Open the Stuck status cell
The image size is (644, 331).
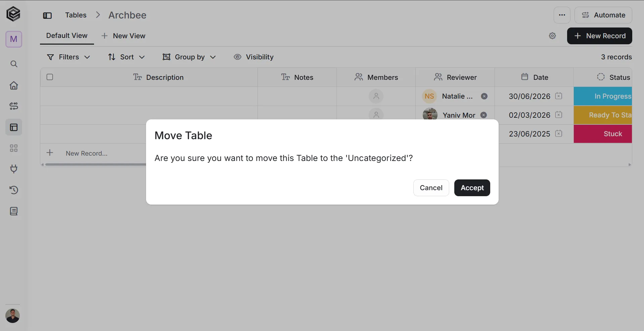(603, 134)
